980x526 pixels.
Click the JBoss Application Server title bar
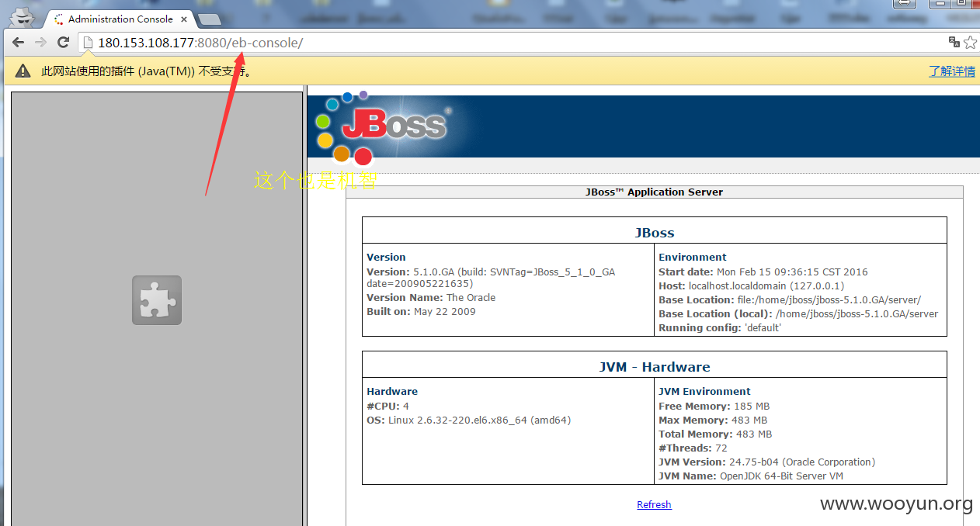(x=654, y=192)
